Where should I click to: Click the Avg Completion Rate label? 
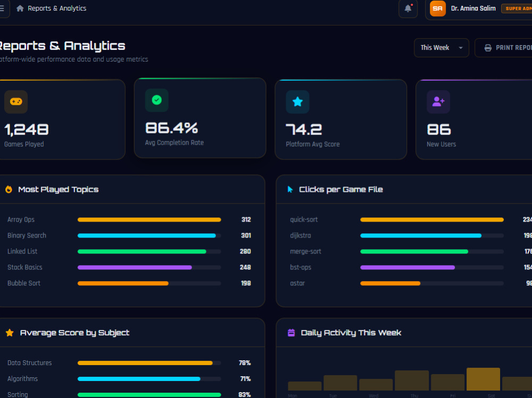click(x=174, y=143)
